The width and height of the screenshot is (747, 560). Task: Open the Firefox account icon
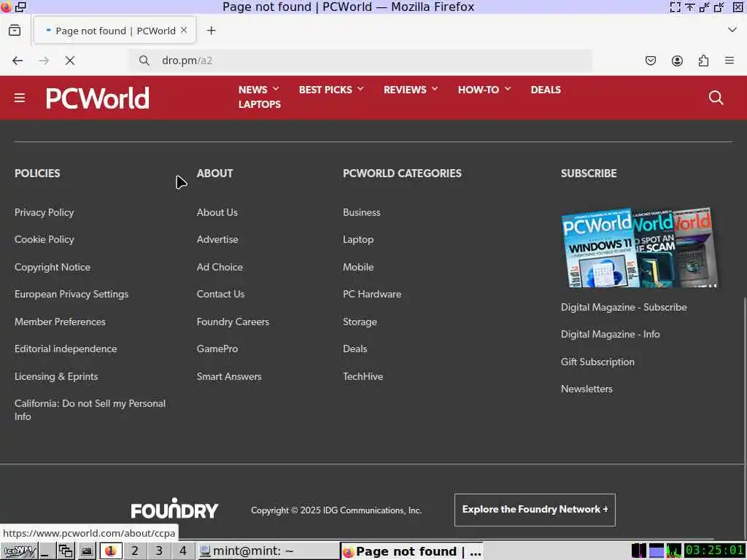point(677,61)
